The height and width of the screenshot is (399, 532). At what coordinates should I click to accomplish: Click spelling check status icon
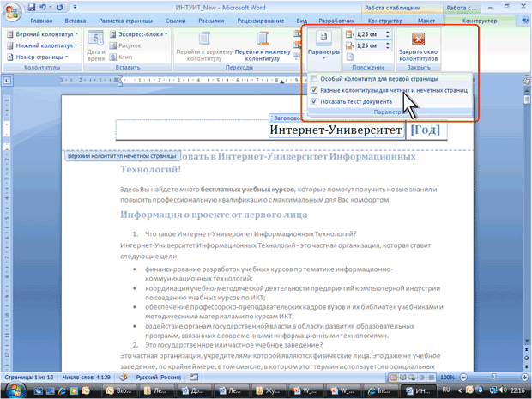124,378
